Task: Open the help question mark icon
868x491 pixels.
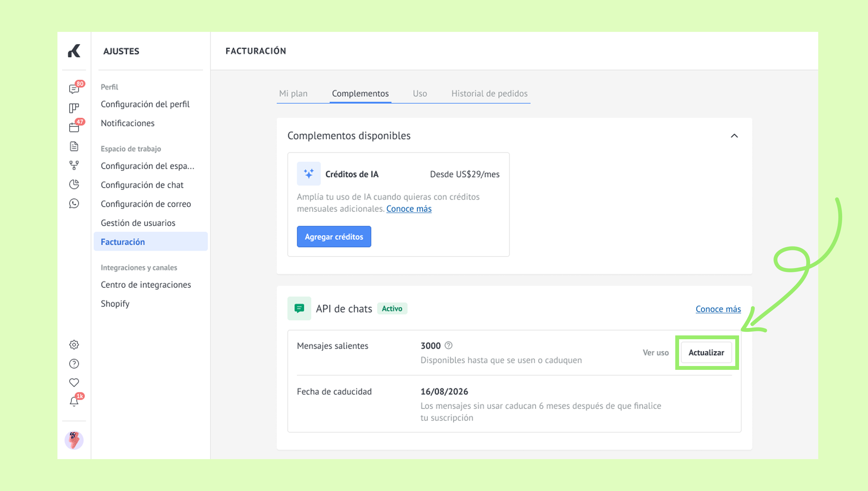Action: coord(74,363)
